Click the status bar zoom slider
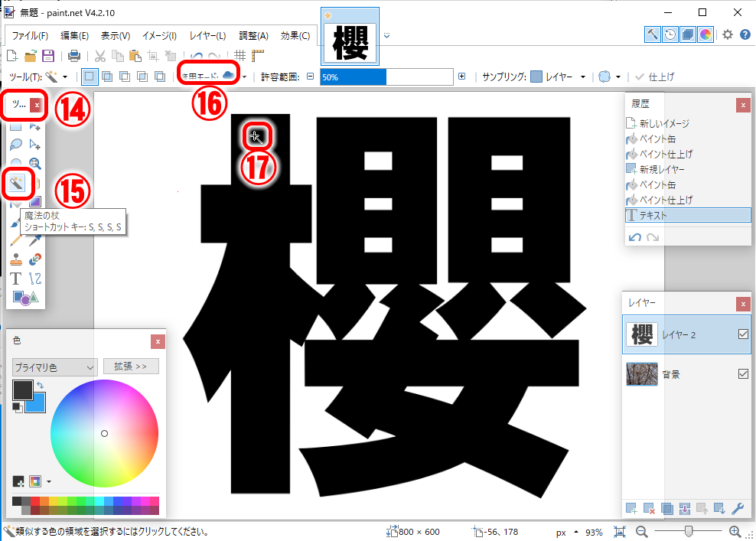756x541 pixels. tap(689, 531)
